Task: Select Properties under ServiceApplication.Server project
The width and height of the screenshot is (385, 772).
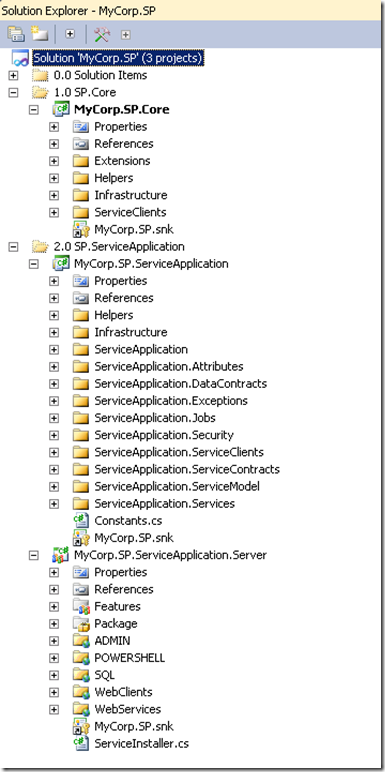Action: (121, 572)
